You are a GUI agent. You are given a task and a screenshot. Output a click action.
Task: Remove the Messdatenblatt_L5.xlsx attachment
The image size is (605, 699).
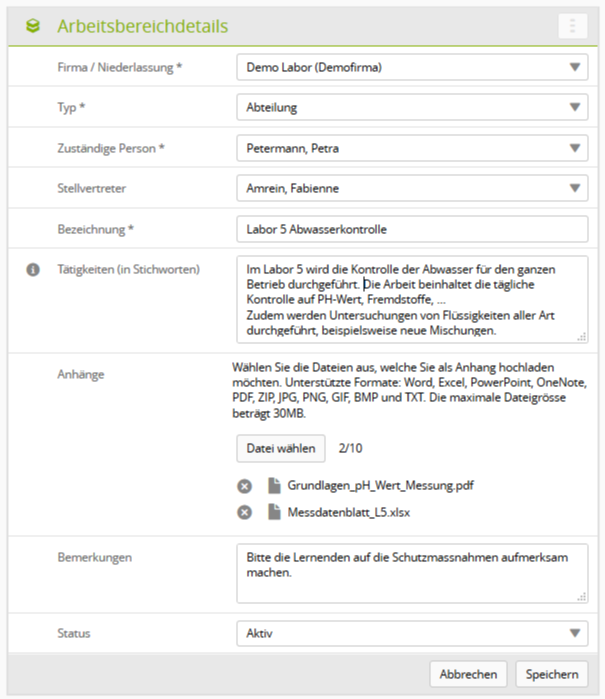tap(244, 512)
